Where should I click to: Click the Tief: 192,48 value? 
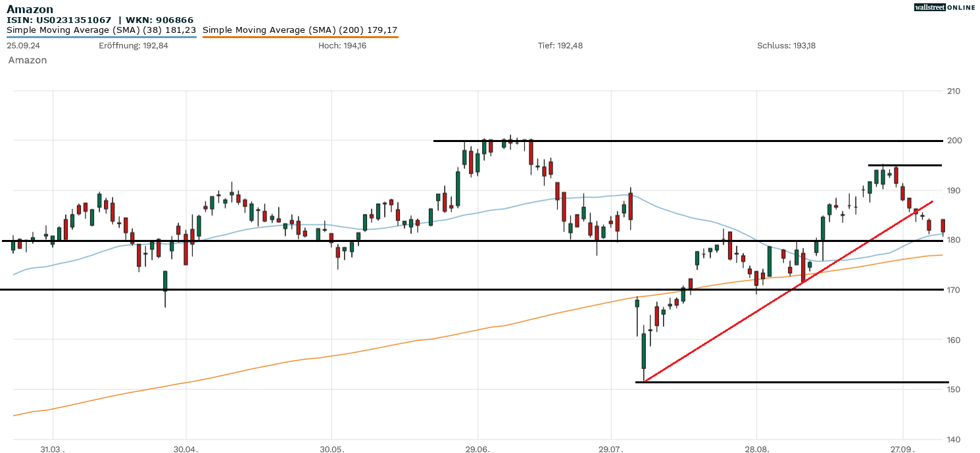(560, 46)
